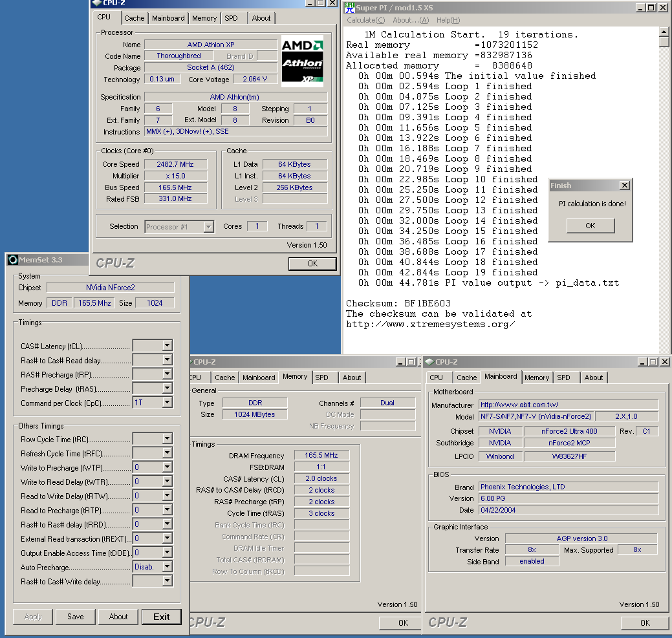672x638 pixels.
Task: Switch to About tab in top CPU-Z window
Action: (261, 18)
